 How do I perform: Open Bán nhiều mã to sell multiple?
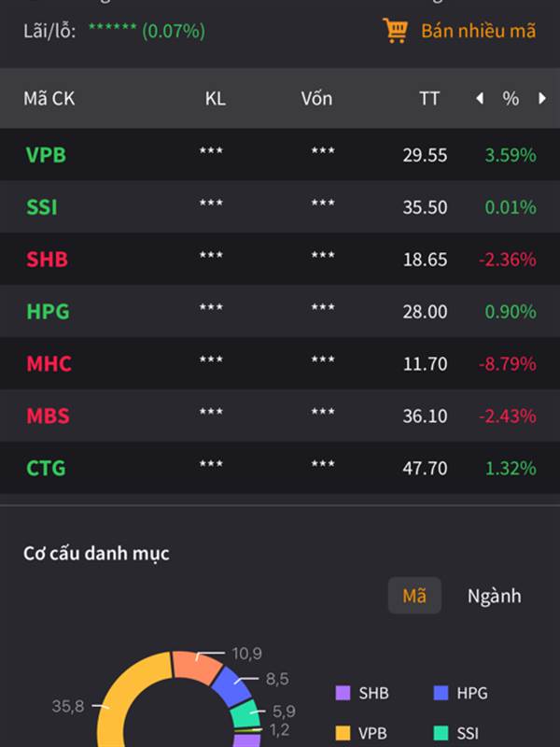(478, 31)
